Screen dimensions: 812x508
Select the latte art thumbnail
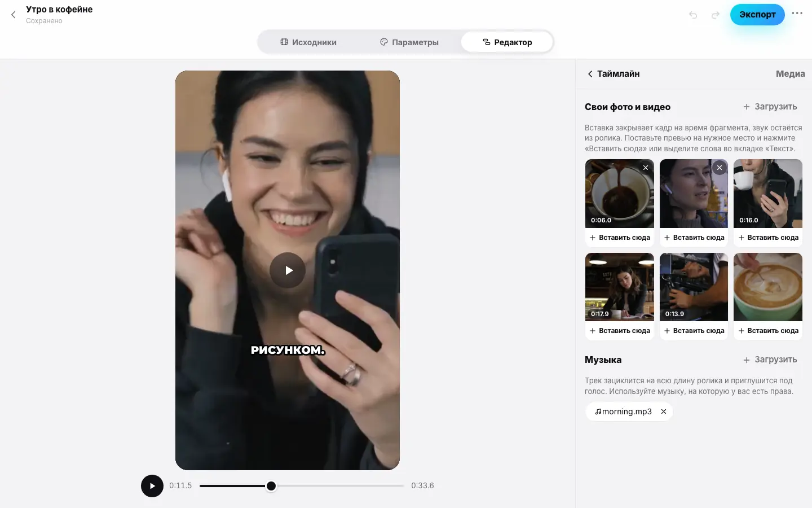(768, 287)
